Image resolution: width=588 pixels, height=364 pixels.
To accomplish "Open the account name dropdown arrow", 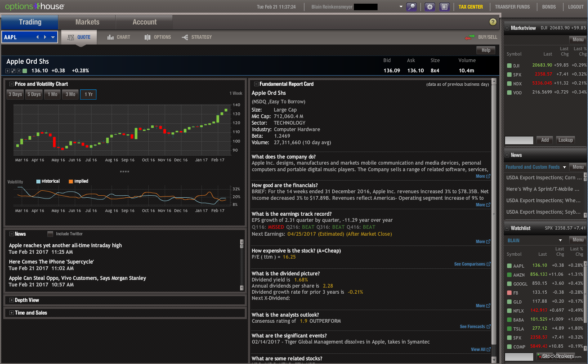I will point(401,7).
